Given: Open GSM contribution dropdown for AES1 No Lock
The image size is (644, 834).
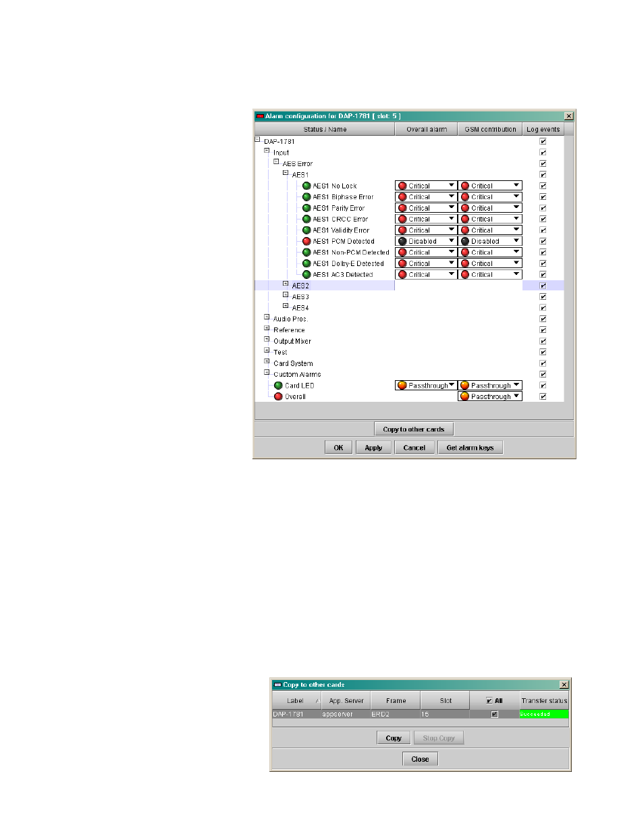Looking at the screenshot, I should (490, 186).
